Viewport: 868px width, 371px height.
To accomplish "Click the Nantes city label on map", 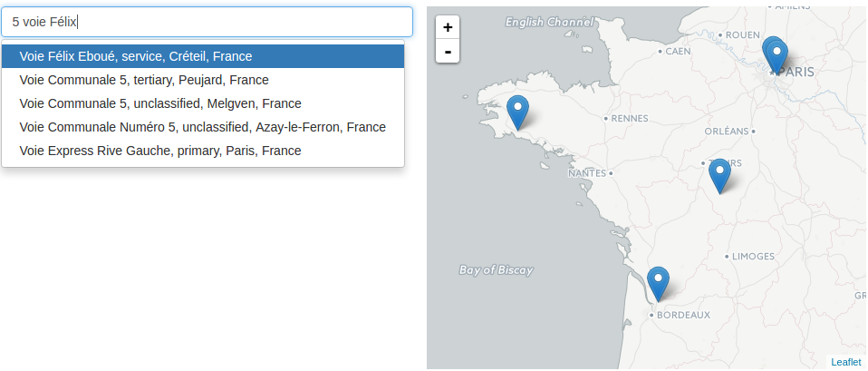I will click(587, 173).
